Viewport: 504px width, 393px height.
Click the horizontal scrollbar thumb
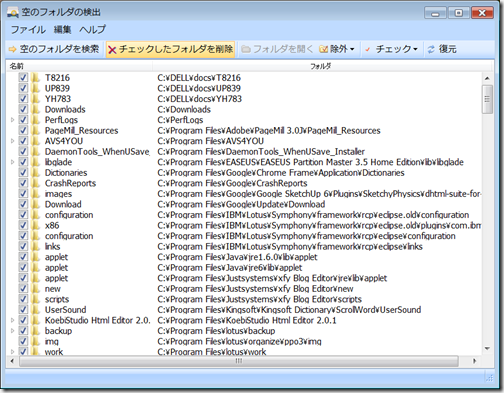click(239, 361)
